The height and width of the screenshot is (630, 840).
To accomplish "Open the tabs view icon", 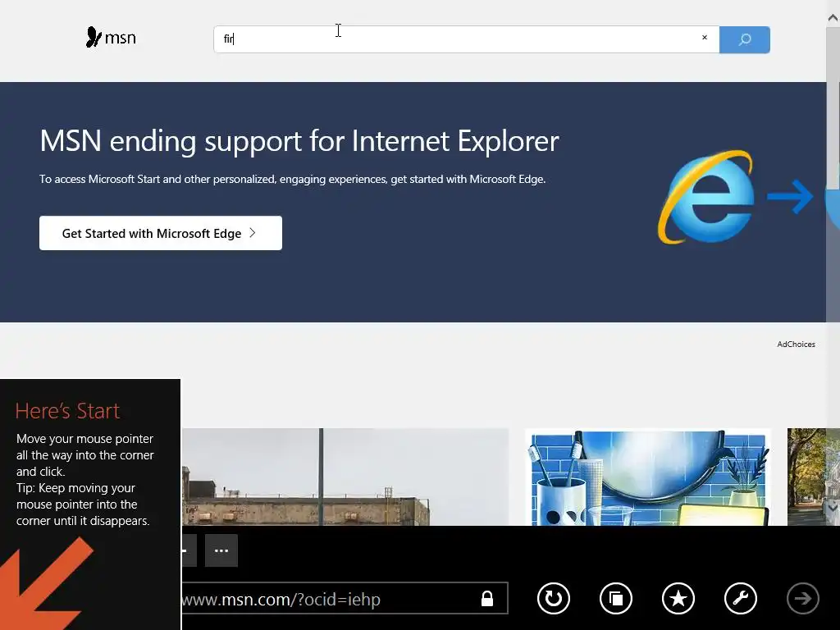I will (x=616, y=598).
